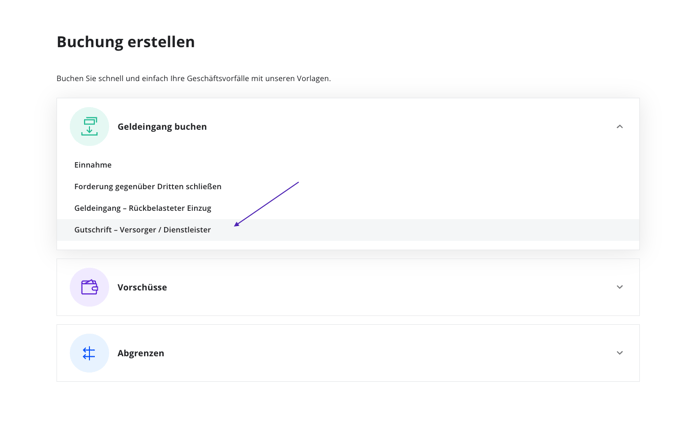Click the Vorschüsse header title
The height and width of the screenshot is (428, 688).
142,287
